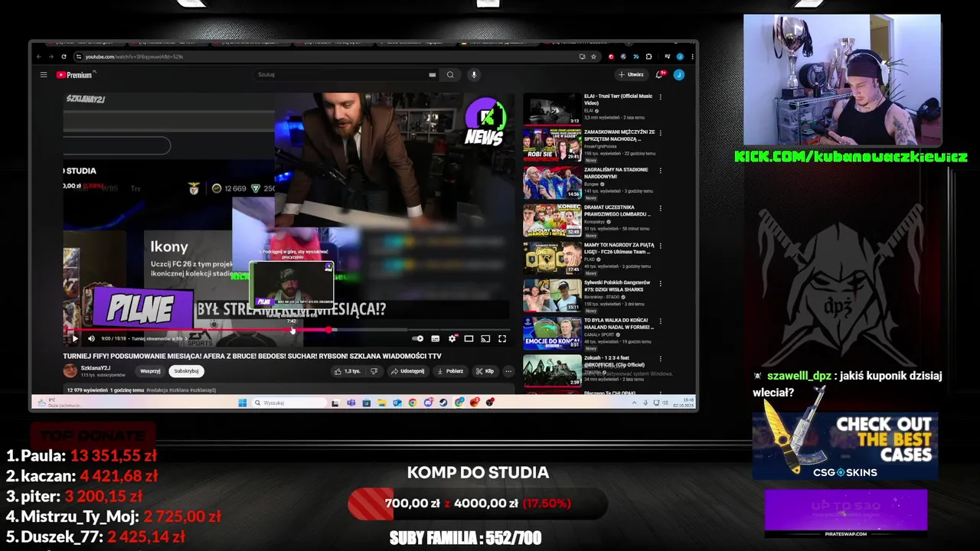Bookmark this page with the star icon
The width and height of the screenshot is (980, 551).
[x=593, y=57]
